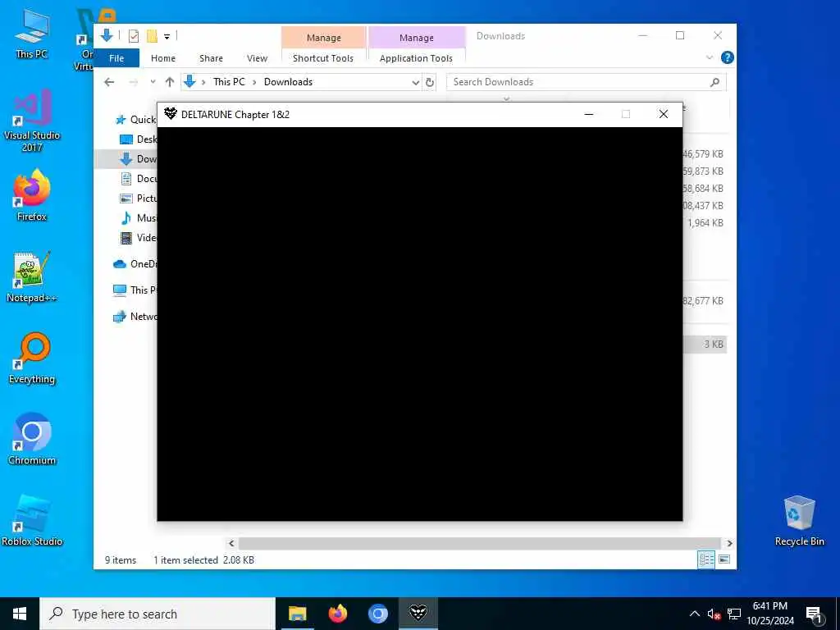The image size is (840, 630).
Task: Switch Explorer to details view layout
Action: 706,559
